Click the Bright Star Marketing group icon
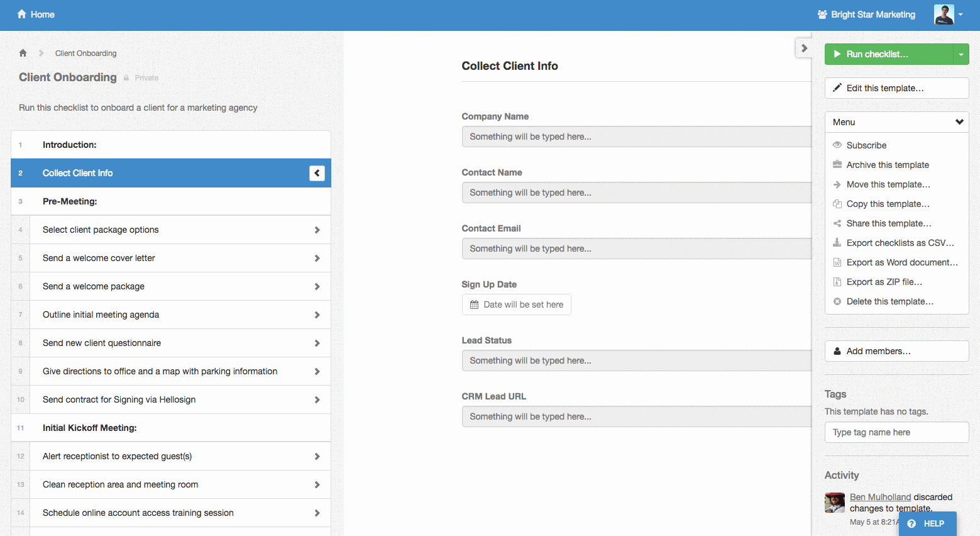The width and height of the screenshot is (980, 536). (x=822, y=14)
